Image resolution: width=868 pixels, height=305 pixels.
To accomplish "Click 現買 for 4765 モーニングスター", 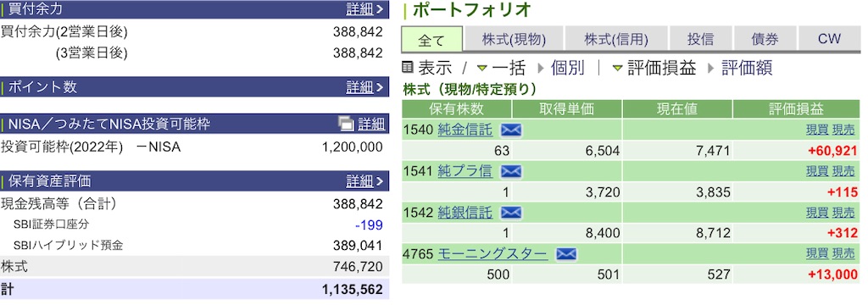I will [817, 254].
